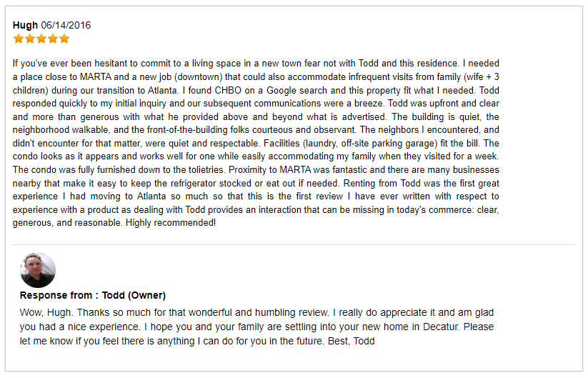Click the fourth rating star
Viewport: 588px width, 378px height.
pos(53,39)
